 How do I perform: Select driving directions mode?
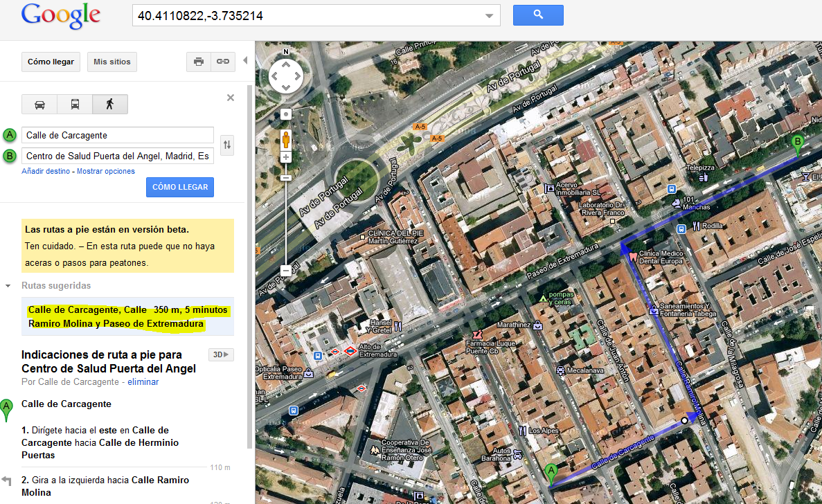39,104
